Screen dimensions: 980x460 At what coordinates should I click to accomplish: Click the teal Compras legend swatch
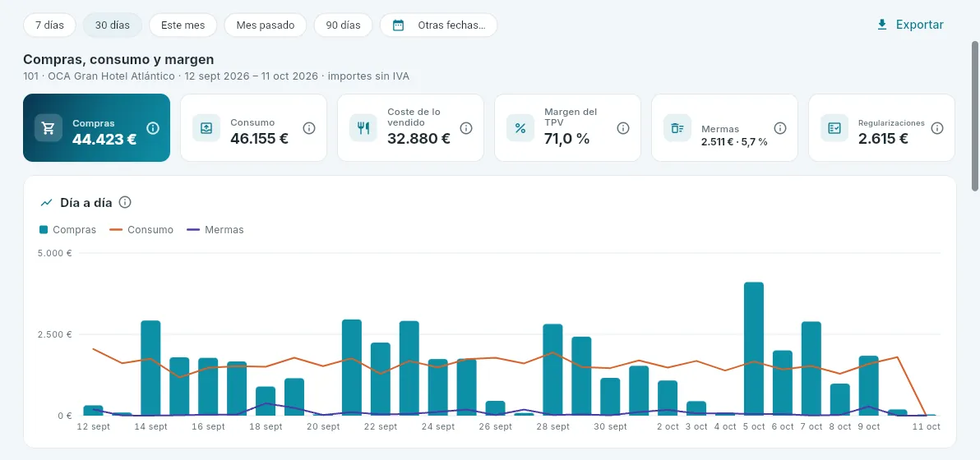pos(44,230)
